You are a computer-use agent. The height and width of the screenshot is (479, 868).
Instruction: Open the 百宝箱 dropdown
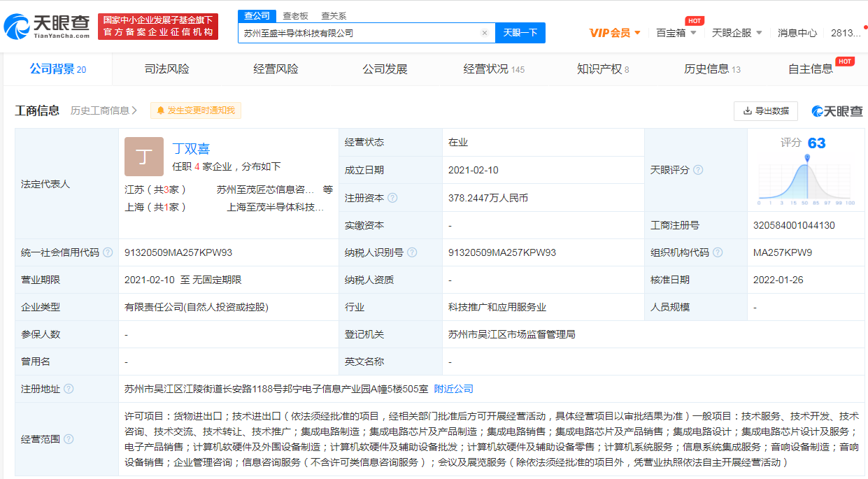coord(676,33)
